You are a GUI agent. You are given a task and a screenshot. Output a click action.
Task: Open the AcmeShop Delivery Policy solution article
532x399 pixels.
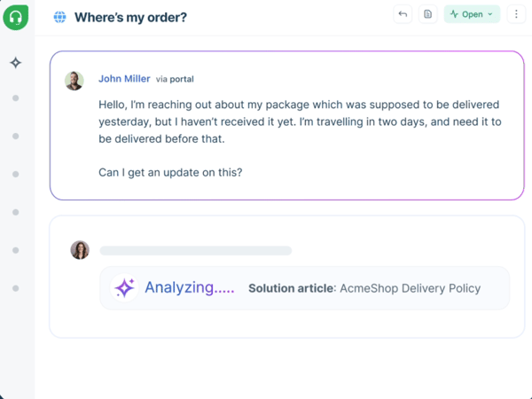[x=409, y=288]
